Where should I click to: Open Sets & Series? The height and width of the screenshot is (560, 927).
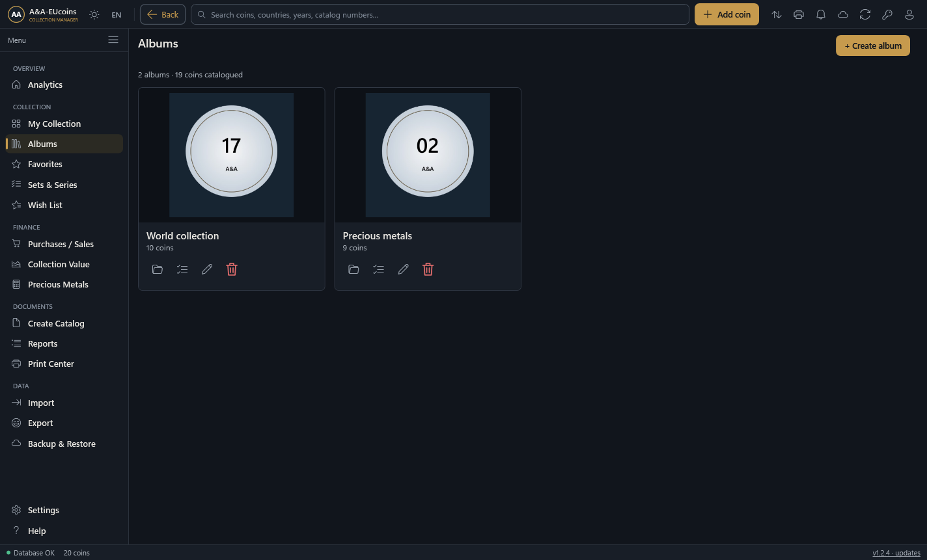coord(64,185)
